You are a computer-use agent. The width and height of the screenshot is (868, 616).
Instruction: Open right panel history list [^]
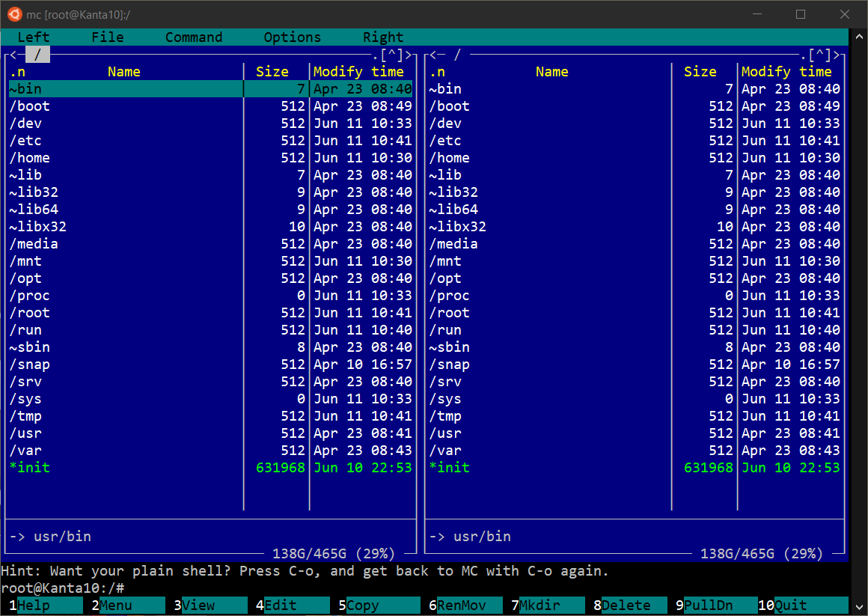[819, 55]
